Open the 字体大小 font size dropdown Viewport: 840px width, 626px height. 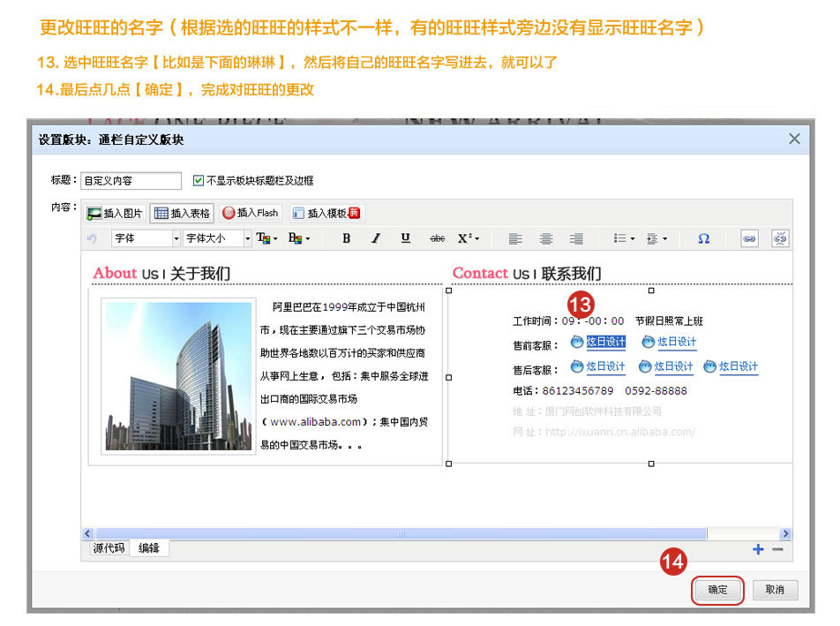[217, 238]
